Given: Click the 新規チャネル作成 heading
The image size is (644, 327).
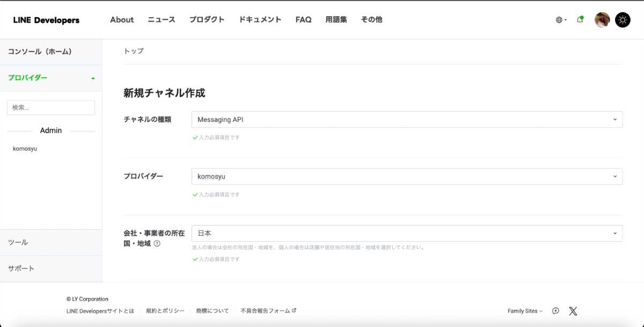Looking at the screenshot, I should 164,93.
